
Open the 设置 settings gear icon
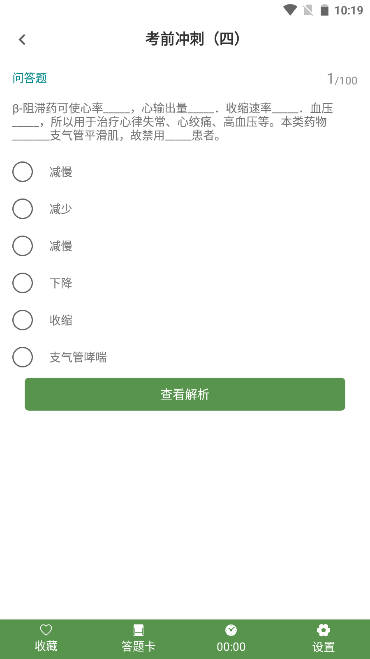[x=323, y=630]
